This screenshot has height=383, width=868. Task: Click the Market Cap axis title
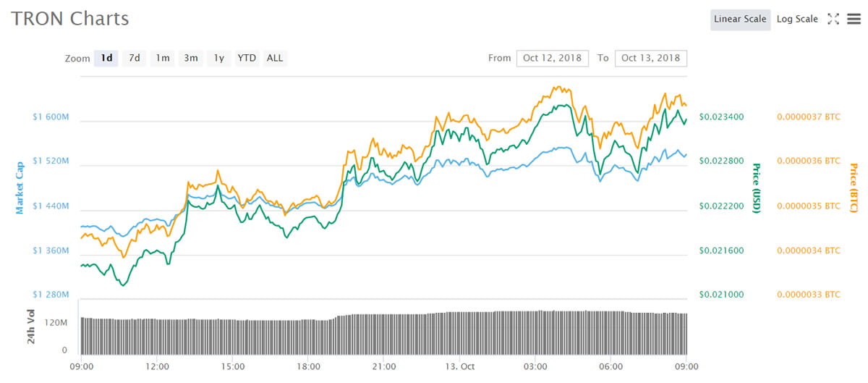20,187
